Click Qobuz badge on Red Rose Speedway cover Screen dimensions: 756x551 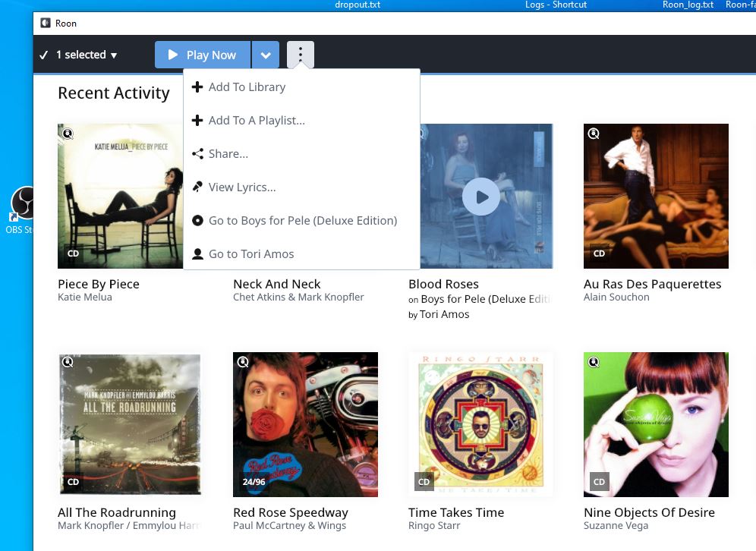coord(243,361)
